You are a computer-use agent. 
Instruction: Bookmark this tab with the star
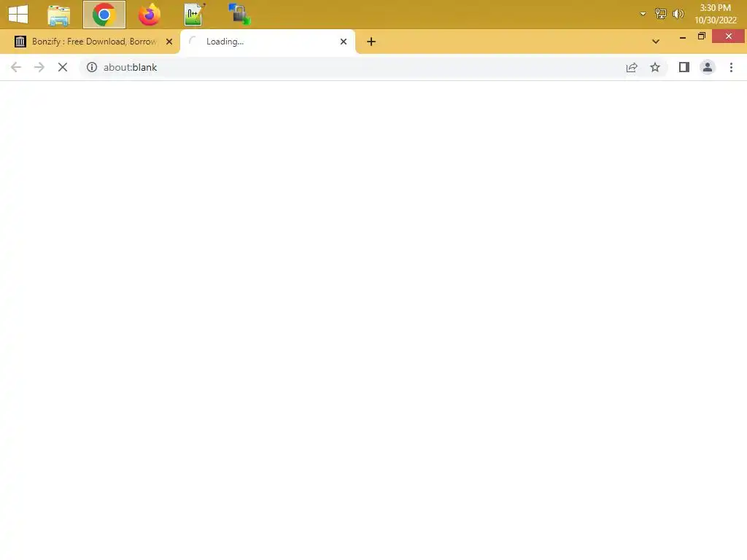(655, 67)
